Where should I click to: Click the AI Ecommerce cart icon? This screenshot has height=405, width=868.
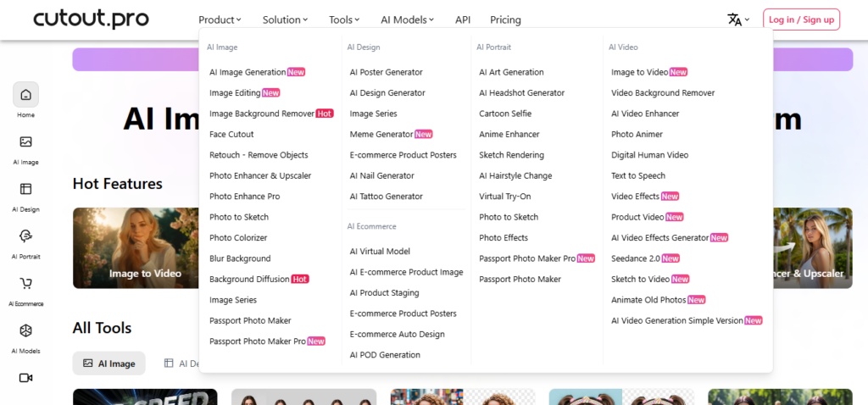[25, 284]
